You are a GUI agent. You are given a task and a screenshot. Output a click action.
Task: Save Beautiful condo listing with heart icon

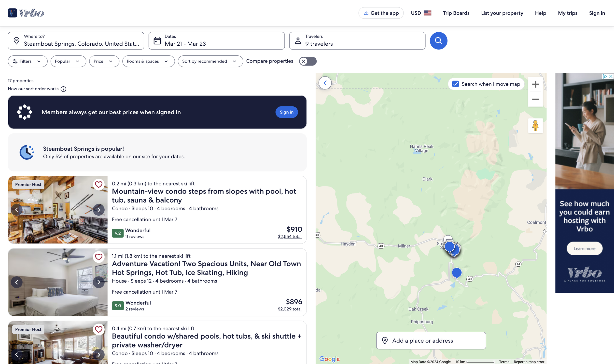[x=99, y=329]
